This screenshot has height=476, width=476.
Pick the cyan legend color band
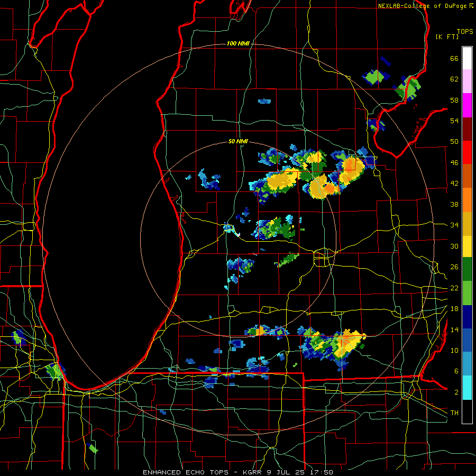[467, 387]
